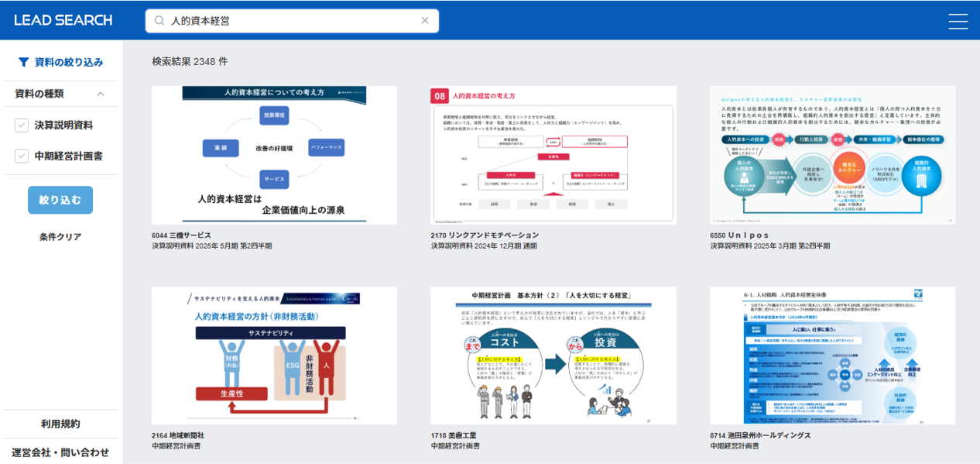980x464 pixels.
Task: Click the text 2170 リンクアンドモチベーション
Action: click(x=485, y=235)
